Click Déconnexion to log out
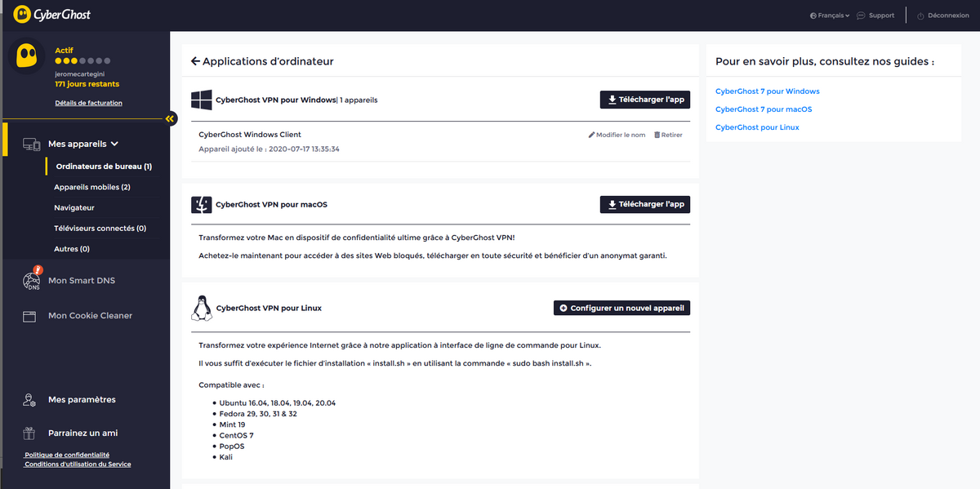The image size is (980, 489). 949,16
